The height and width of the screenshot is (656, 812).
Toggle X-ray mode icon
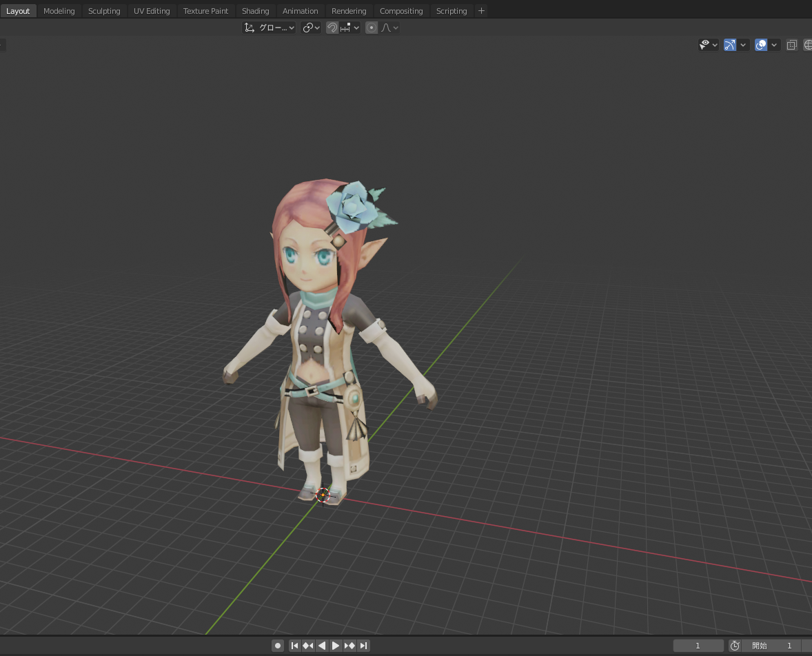pyautogui.click(x=792, y=45)
